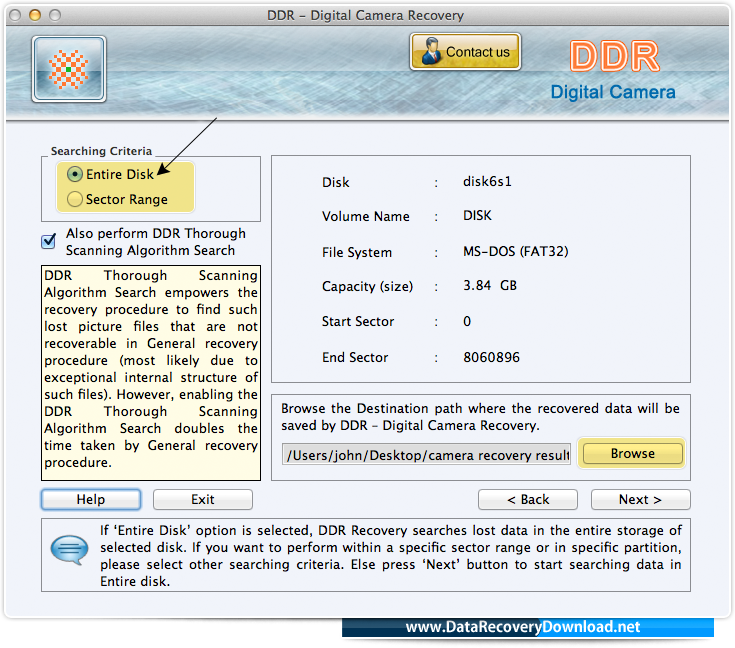735x648 pixels.
Task: Click the 8060896 end sector value
Action: (491, 357)
